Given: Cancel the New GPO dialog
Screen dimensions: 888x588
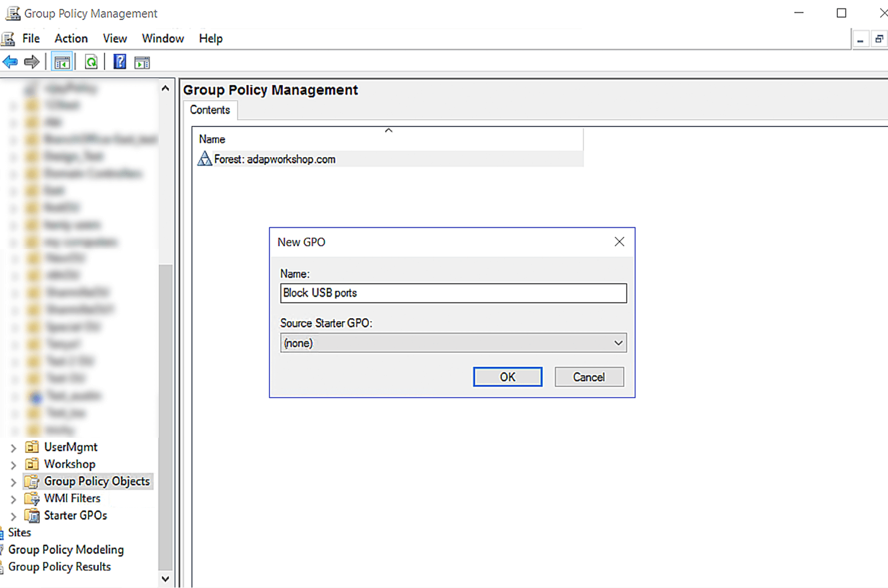Looking at the screenshot, I should click(589, 377).
